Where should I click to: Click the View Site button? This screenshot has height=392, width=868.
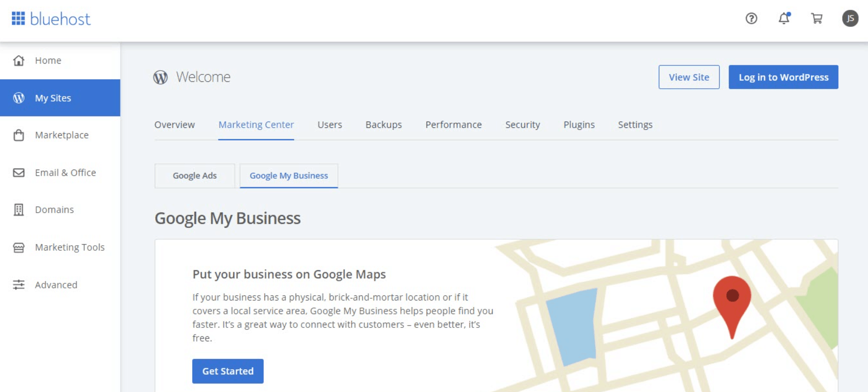point(689,77)
